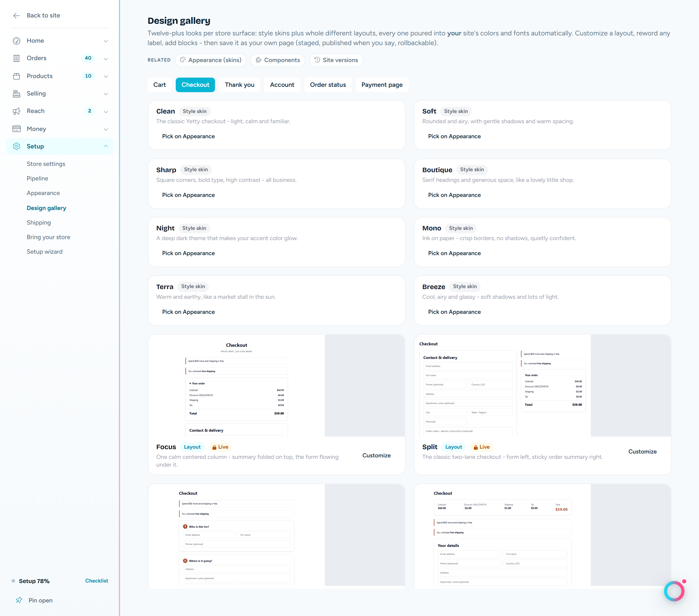Switch to the Order status tab
The height and width of the screenshot is (616, 699).
[328, 85]
